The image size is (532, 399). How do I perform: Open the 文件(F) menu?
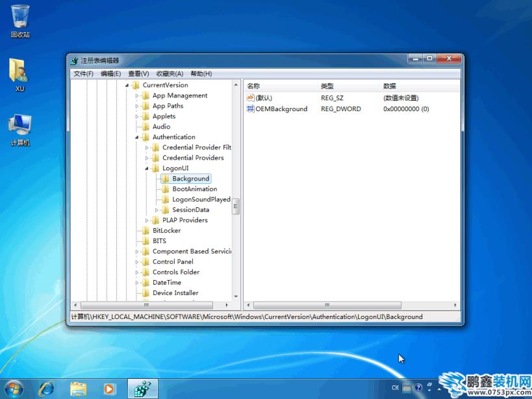click(x=83, y=73)
